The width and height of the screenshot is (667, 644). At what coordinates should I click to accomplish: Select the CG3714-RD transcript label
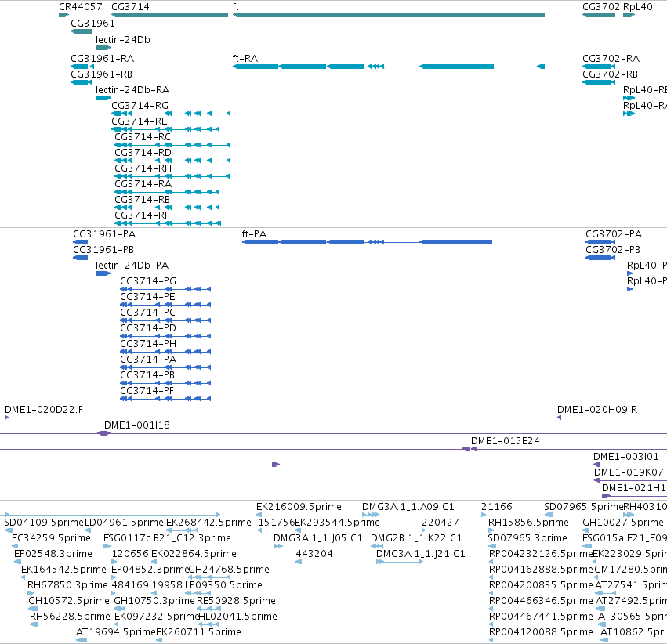click(x=143, y=153)
